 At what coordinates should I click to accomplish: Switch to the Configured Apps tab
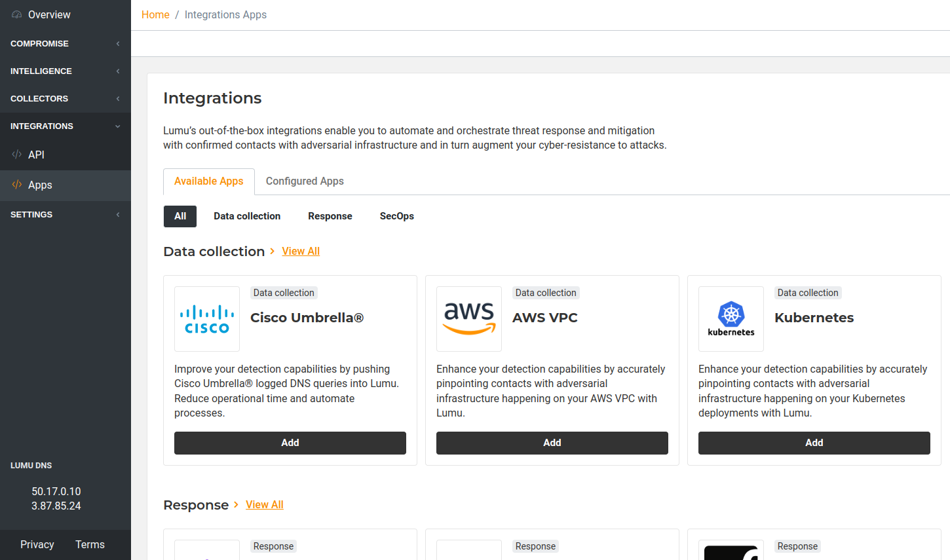click(x=305, y=181)
